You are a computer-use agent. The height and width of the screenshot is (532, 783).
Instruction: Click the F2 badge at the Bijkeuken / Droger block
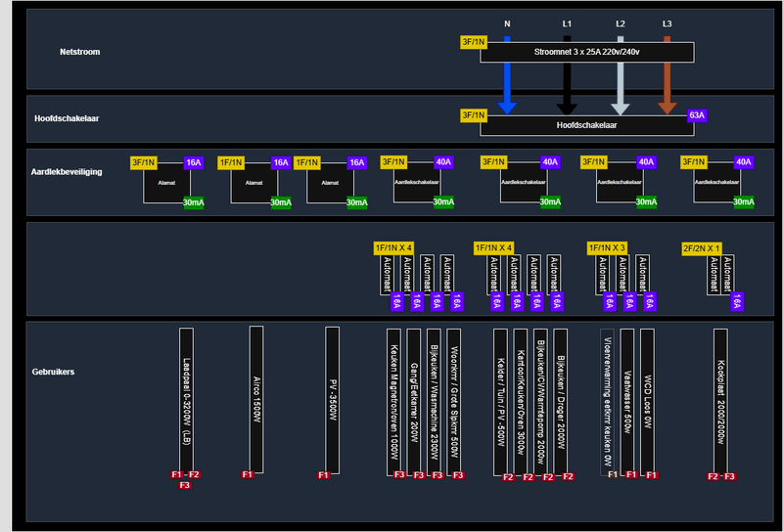pos(568,476)
